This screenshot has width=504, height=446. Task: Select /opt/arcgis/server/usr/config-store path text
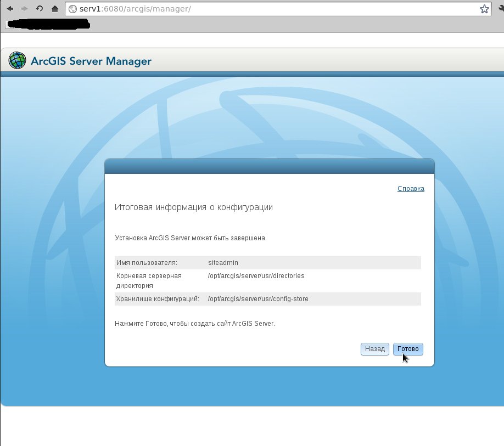pyautogui.click(x=258, y=299)
